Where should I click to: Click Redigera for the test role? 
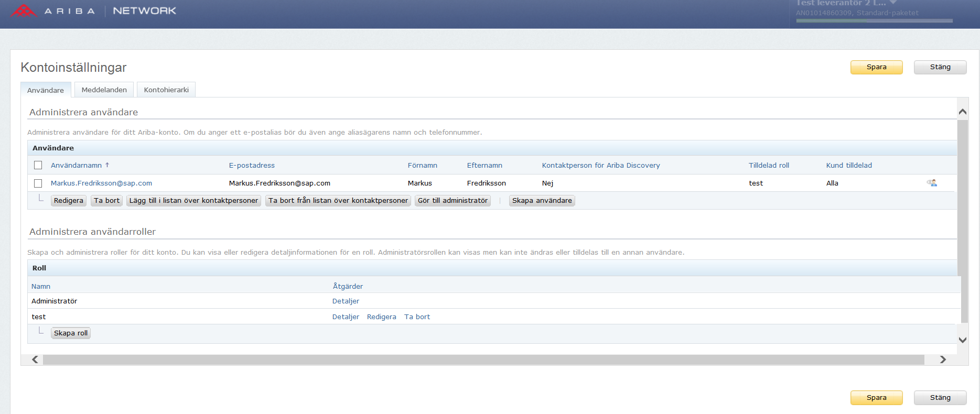(381, 317)
